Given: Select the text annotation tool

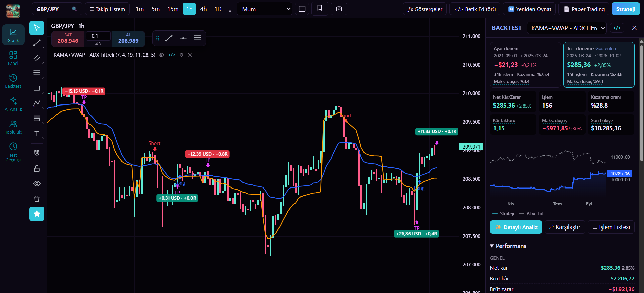Looking at the screenshot, I should [x=37, y=134].
